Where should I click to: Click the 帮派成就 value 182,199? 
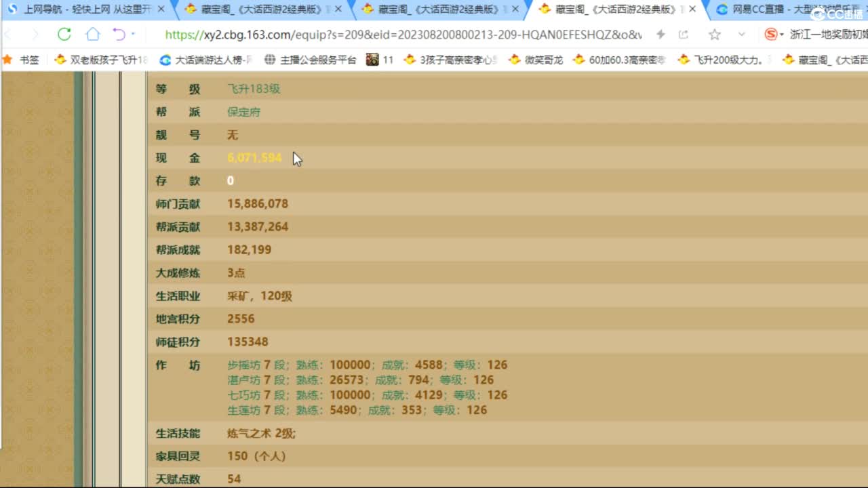(249, 249)
